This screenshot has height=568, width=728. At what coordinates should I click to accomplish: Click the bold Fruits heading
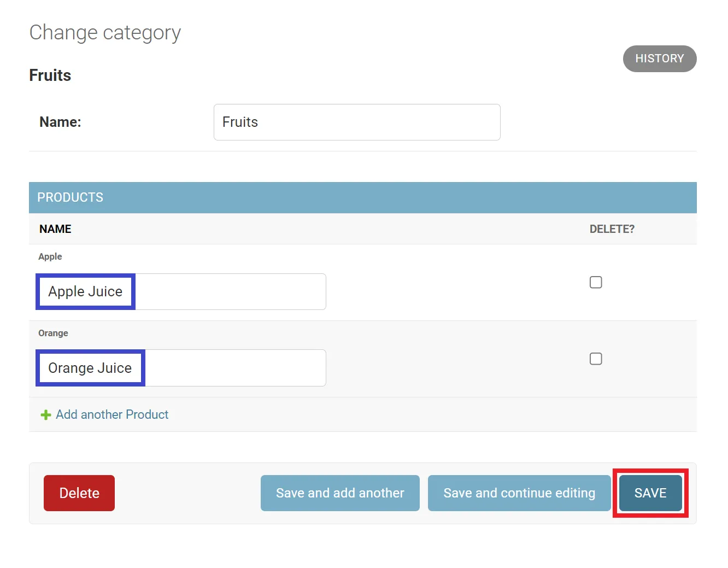click(50, 75)
